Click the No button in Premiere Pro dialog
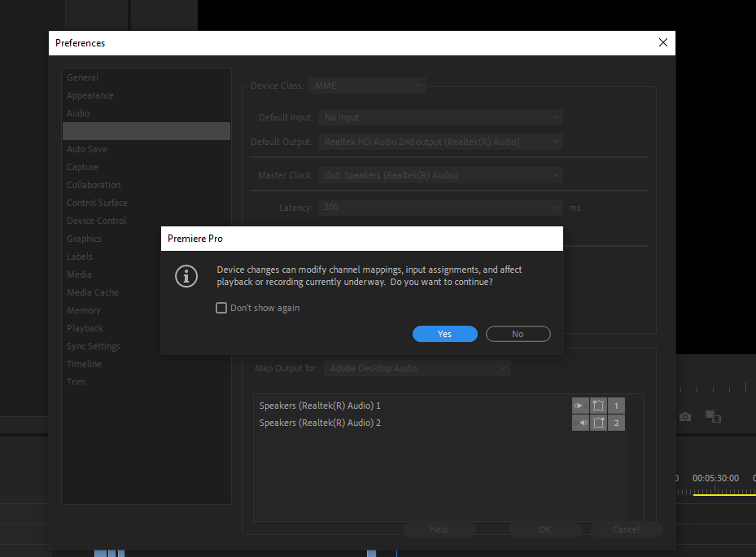The height and width of the screenshot is (557, 756). point(518,334)
